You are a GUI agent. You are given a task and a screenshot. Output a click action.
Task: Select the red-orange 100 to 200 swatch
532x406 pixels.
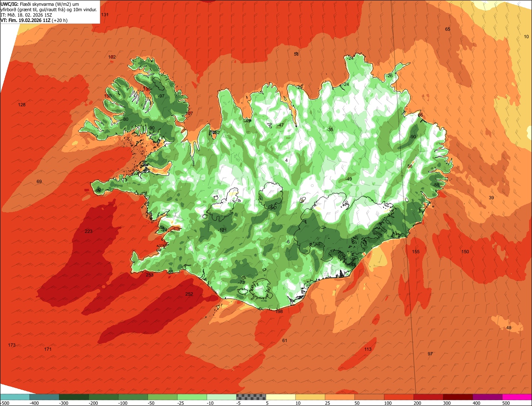point(399,396)
